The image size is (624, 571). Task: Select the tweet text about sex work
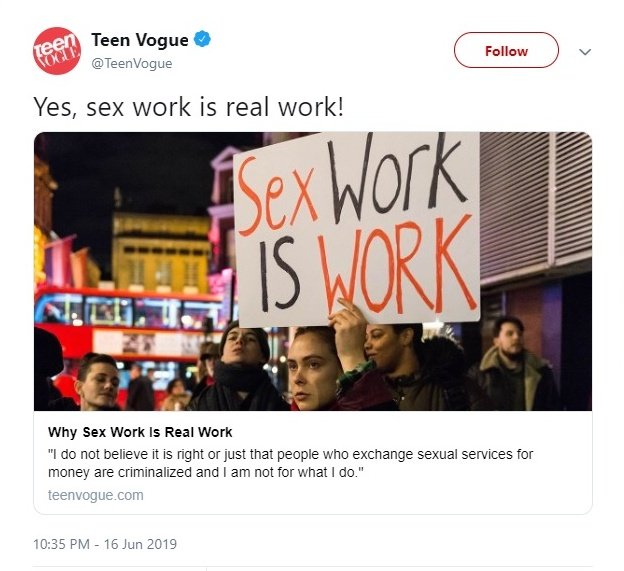[188, 107]
